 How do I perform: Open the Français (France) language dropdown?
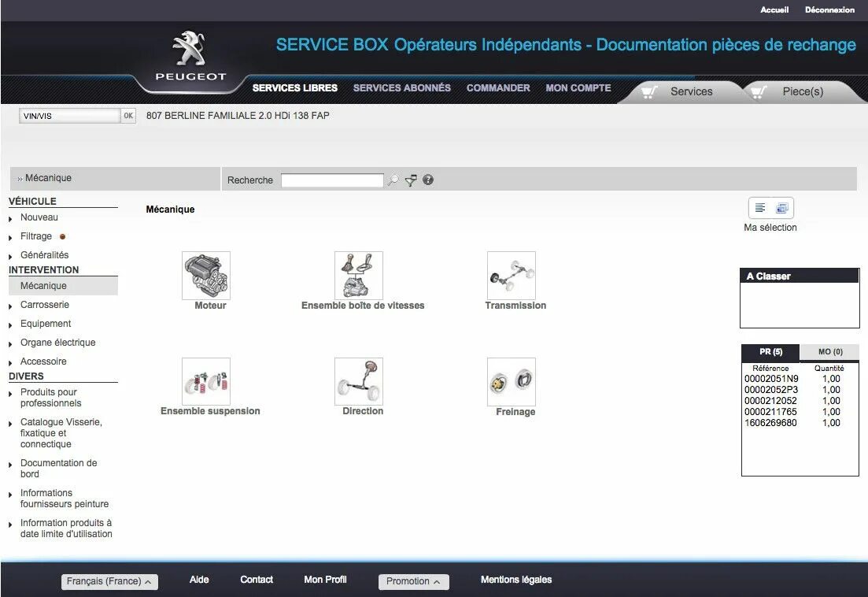109,581
